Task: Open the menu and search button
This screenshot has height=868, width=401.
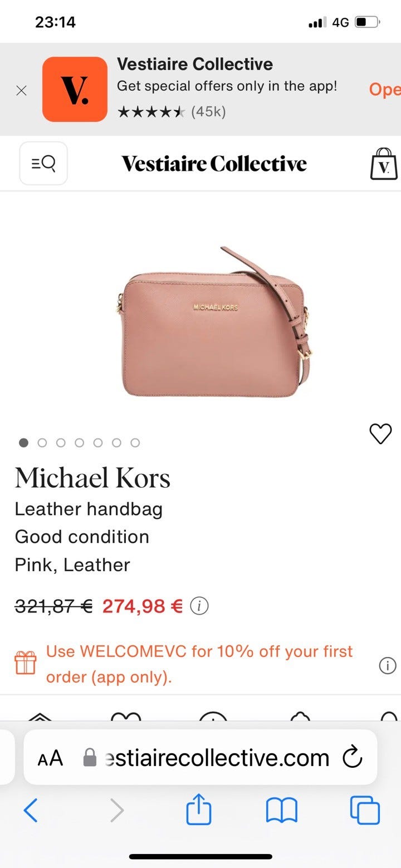Action: tap(43, 163)
